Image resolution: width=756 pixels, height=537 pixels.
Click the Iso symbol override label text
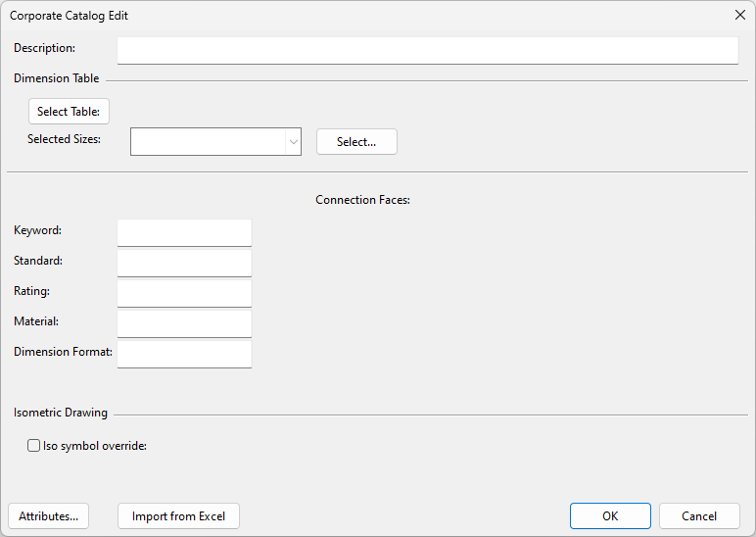(x=94, y=446)
